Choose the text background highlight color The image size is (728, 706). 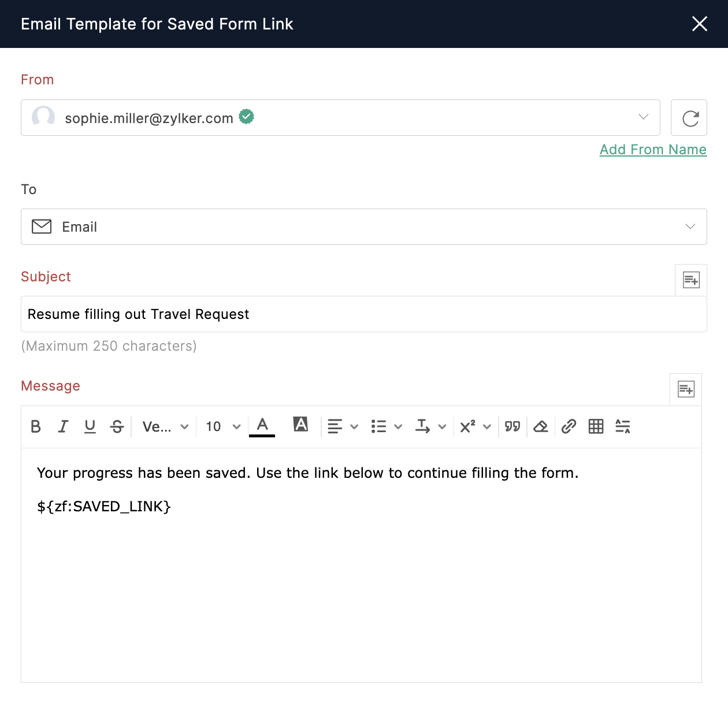pyautogui.click(x=300, y=425)
